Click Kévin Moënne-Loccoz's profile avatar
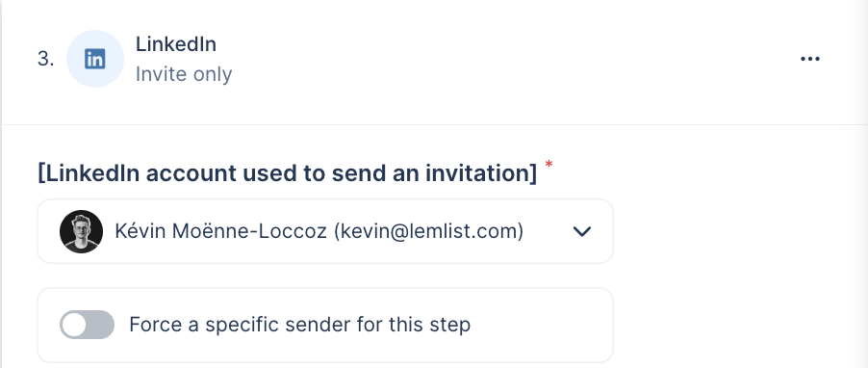This screenshot has width=868, height=368. click(82, 231)
